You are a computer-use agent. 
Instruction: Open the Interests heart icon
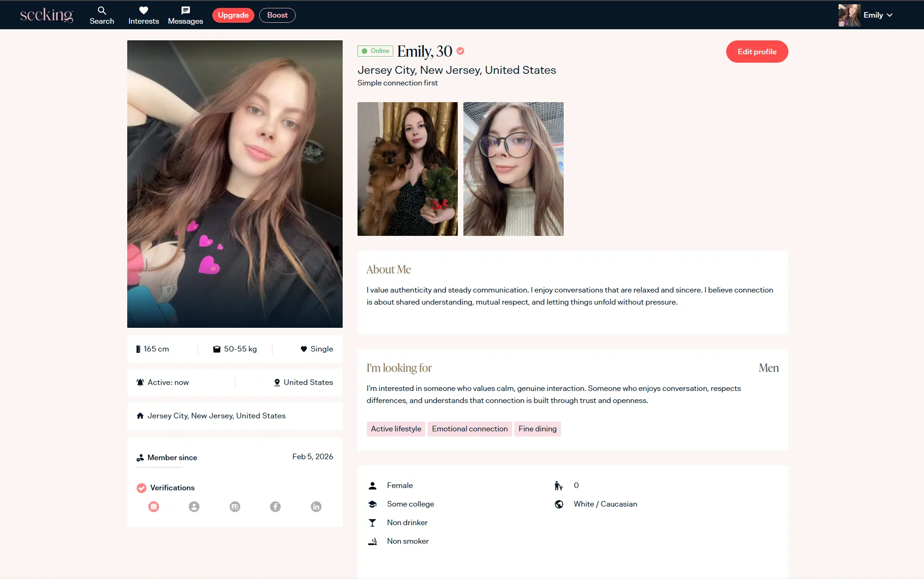pos(143,11)
